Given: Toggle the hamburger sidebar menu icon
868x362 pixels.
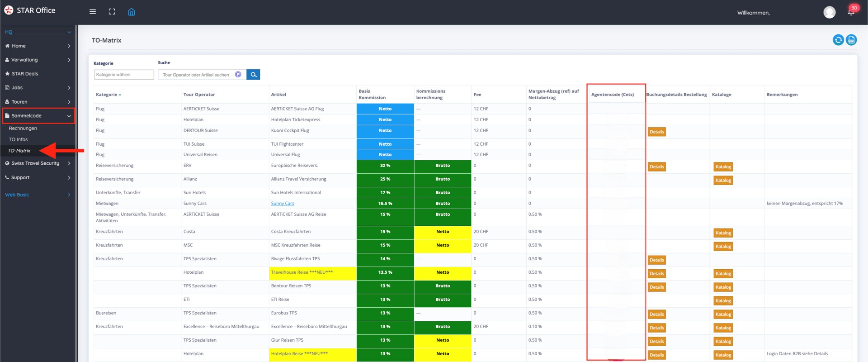Looking at the screenshot, I should 93,12.
